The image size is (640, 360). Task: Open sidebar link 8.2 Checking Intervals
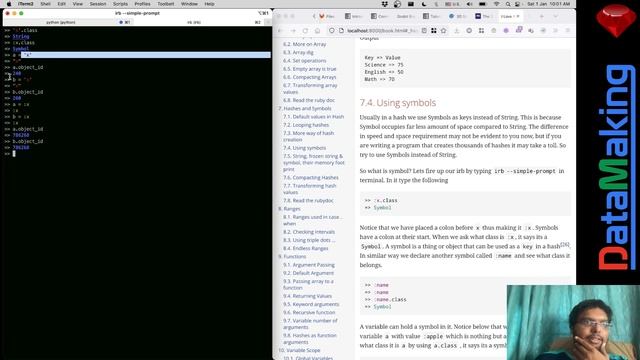click(x=309, y=232)
